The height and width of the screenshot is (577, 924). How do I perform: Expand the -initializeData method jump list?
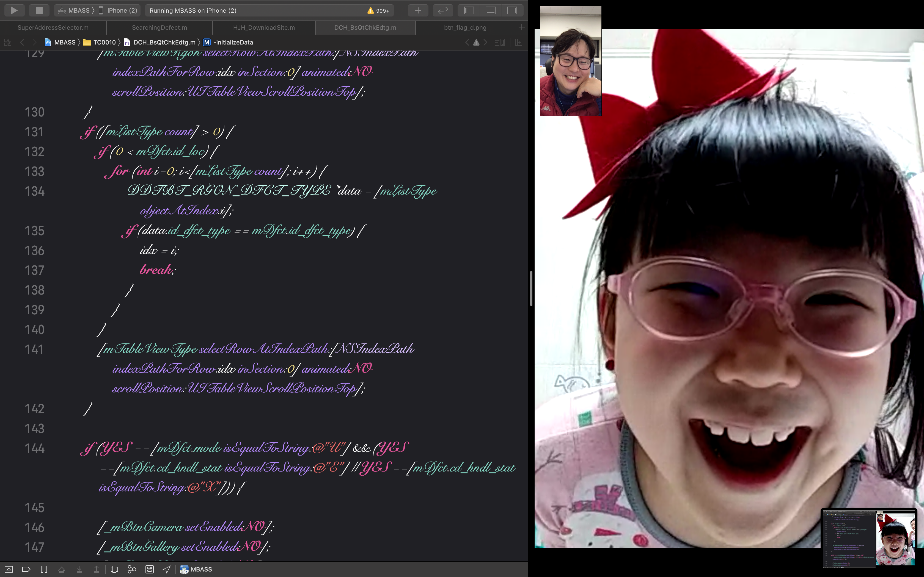click(233, 42)
